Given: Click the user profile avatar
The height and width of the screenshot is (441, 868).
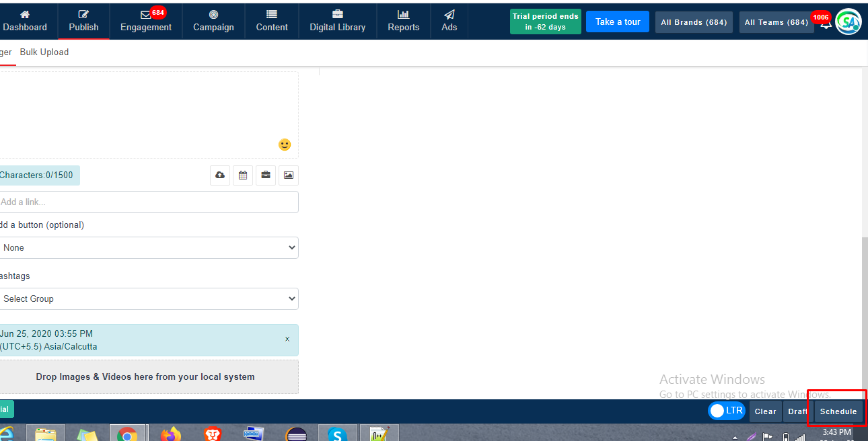Looking at the screenshot, I should pos(848,22).
